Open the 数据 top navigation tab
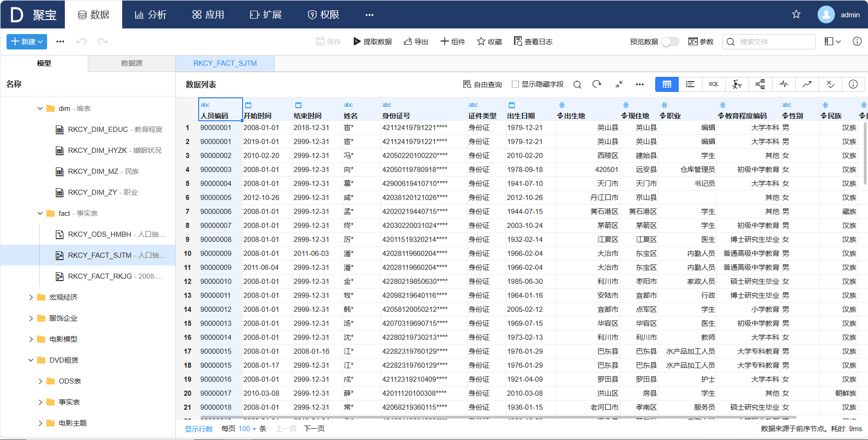 click(93, 15)
